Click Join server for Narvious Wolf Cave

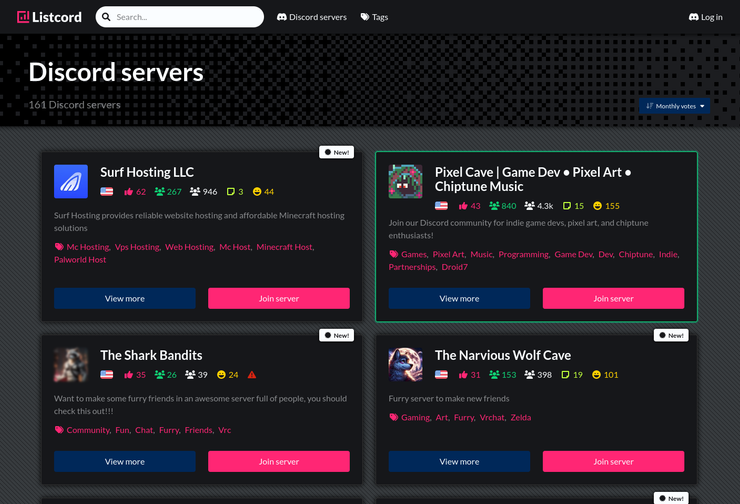point(614,462)
